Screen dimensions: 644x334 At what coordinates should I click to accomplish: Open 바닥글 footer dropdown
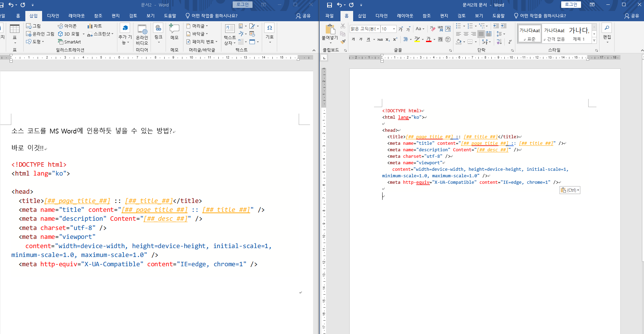[x=197, y=34]
